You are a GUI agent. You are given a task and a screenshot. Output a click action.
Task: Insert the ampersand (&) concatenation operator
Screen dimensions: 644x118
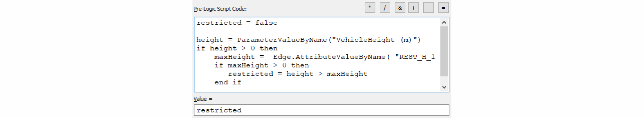tap(400, 8)
